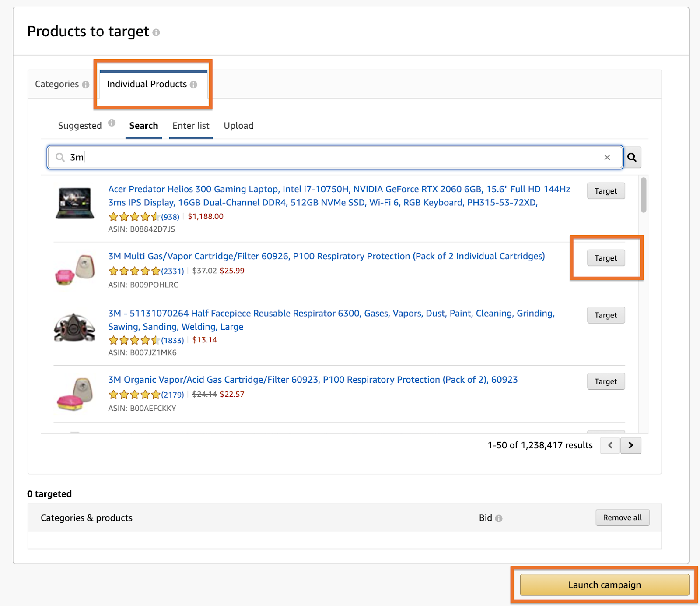Open the Upload sub-tab
Image resolution: width=700 pixels, height=606 pixels.
(x=238, y=126)
